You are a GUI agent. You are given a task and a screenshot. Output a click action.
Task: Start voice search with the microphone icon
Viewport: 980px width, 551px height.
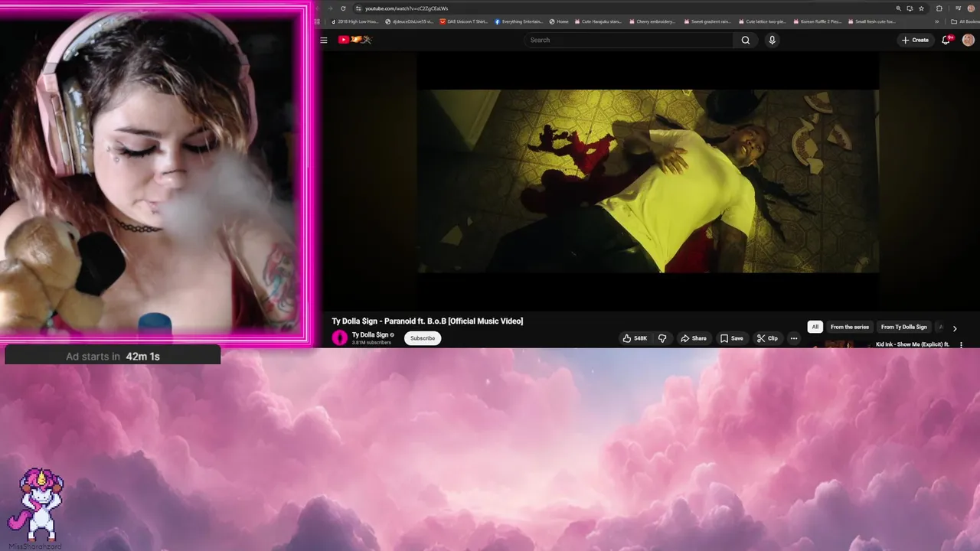click(x=772, y=40)
